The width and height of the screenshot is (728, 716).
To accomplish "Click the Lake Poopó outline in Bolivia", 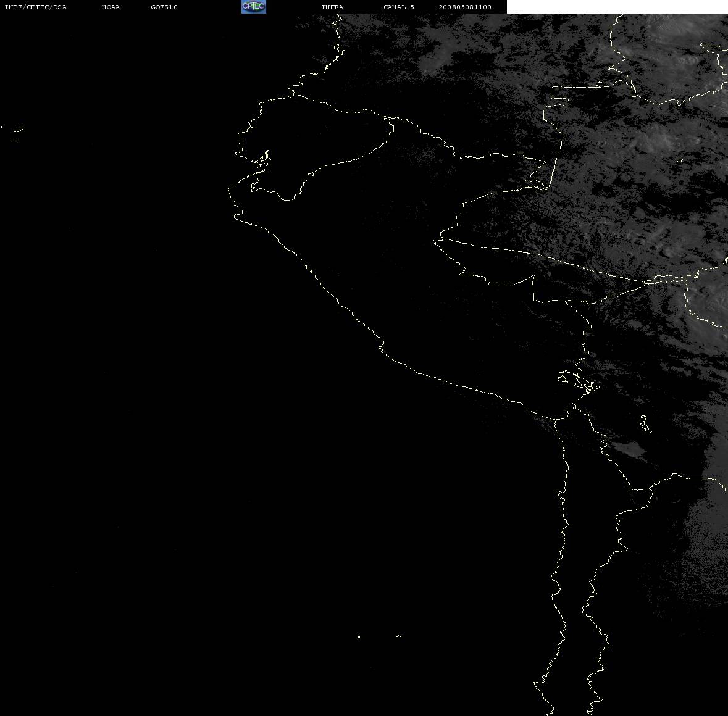I will [645, 424].
